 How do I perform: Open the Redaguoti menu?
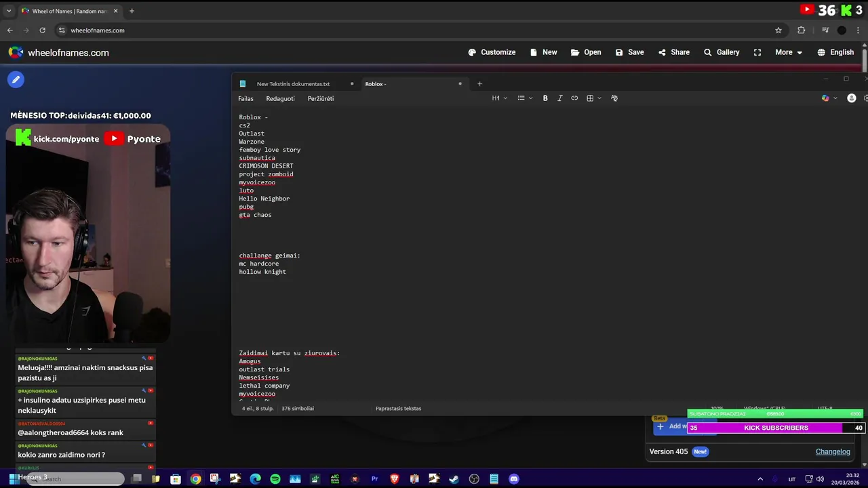[x=280, y=98]
